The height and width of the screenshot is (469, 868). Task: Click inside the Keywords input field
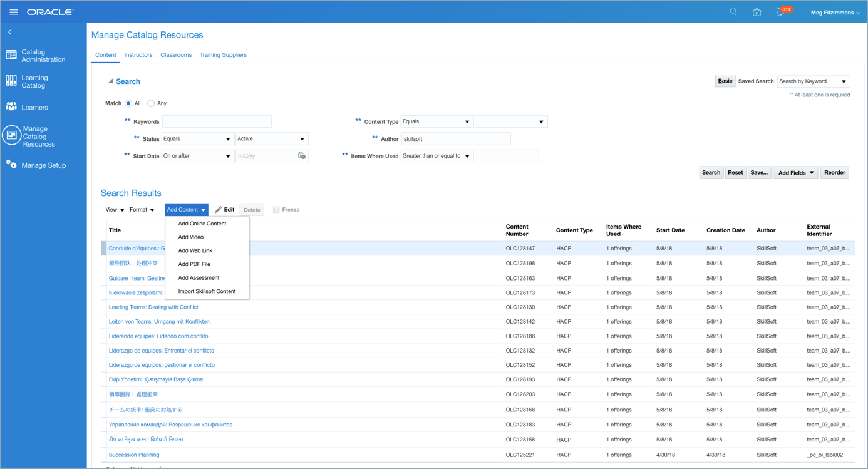[216, 121]
